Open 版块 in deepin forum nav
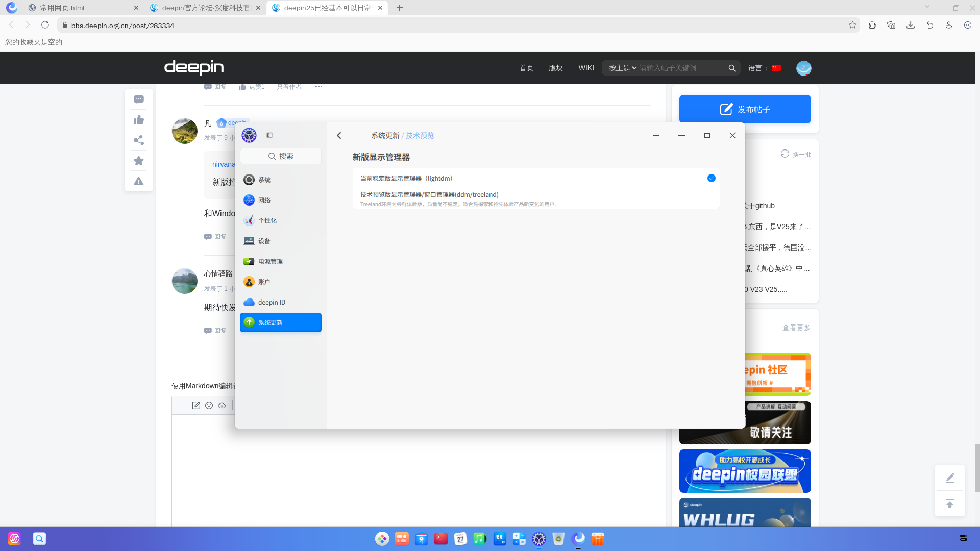Viewport: 980px width, 551px height. coord(556,68)
